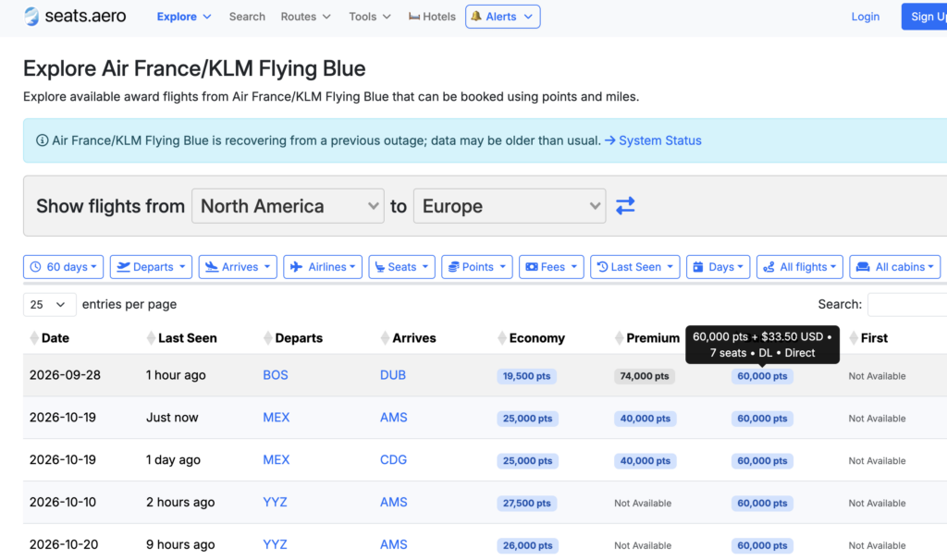
Task: Click AMS in the 2026-10-10 row
Action: click(x=394, y=502)
